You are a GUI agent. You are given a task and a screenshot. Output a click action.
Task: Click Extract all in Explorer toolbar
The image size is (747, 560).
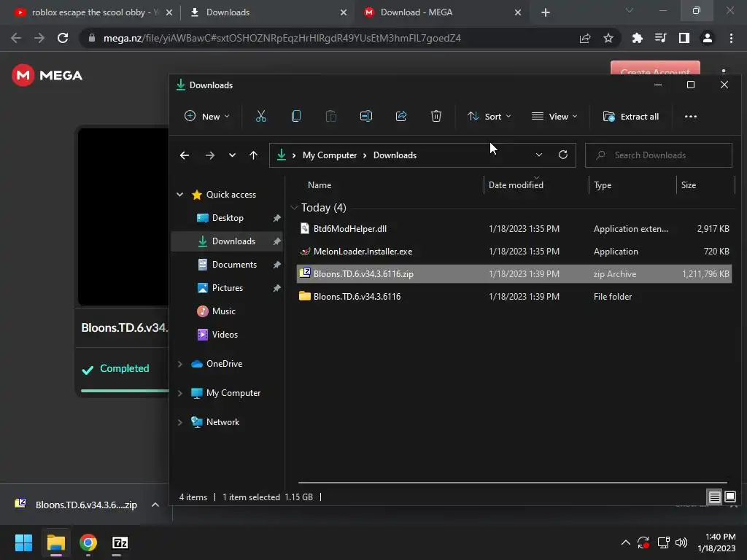coord(631,116)
